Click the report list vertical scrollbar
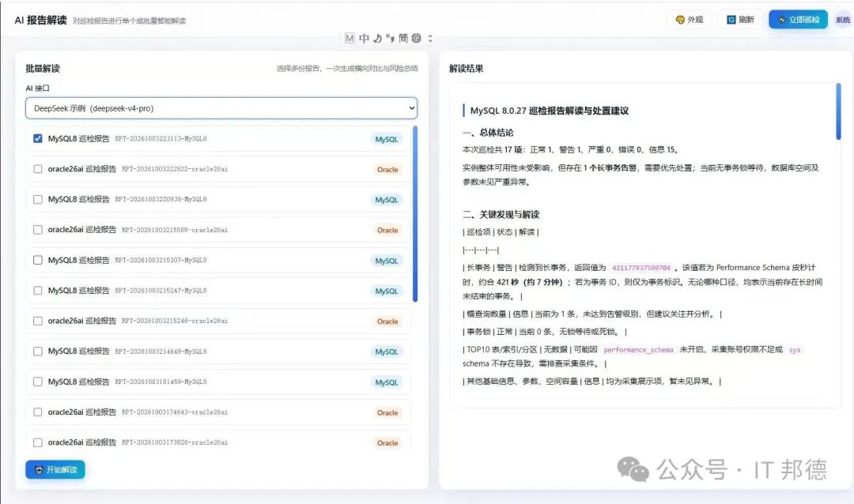This screenshot has width=854, height=504. coord(415,213)
